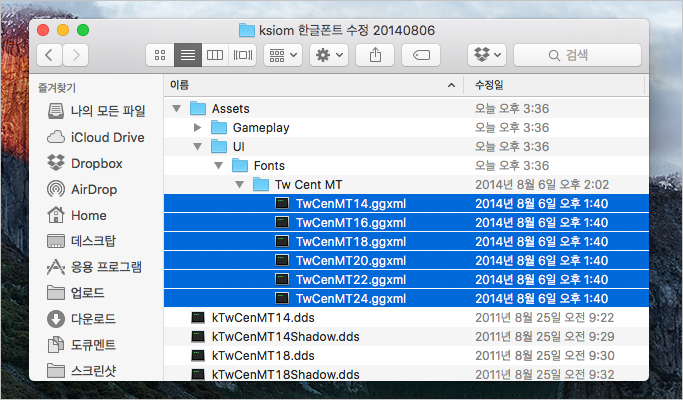Open iCloud Drive in sidebar
The width and height of the screenshot is (683, 400).
click(96, 137)
